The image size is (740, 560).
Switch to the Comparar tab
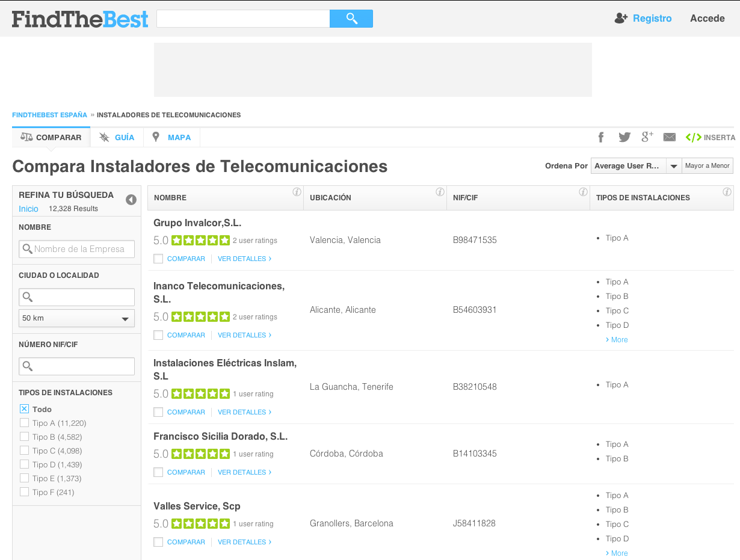tap(51, 137)
